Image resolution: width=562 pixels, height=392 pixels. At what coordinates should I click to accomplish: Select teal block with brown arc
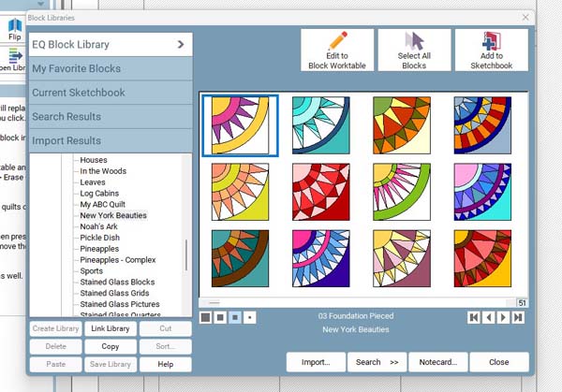click(x=240, y=258)
